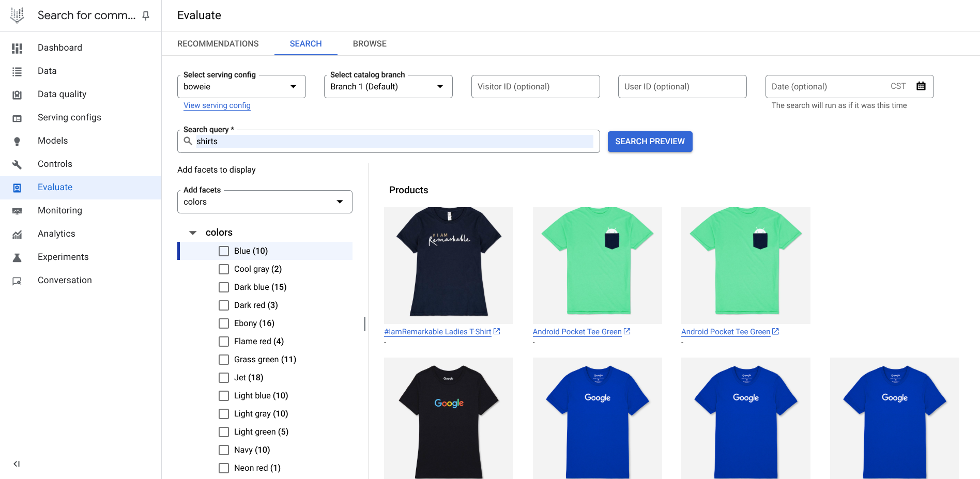Screen dimensions: 980x479
Task: Switch to the Recommendations tab
Action: (x=218, y=43)
